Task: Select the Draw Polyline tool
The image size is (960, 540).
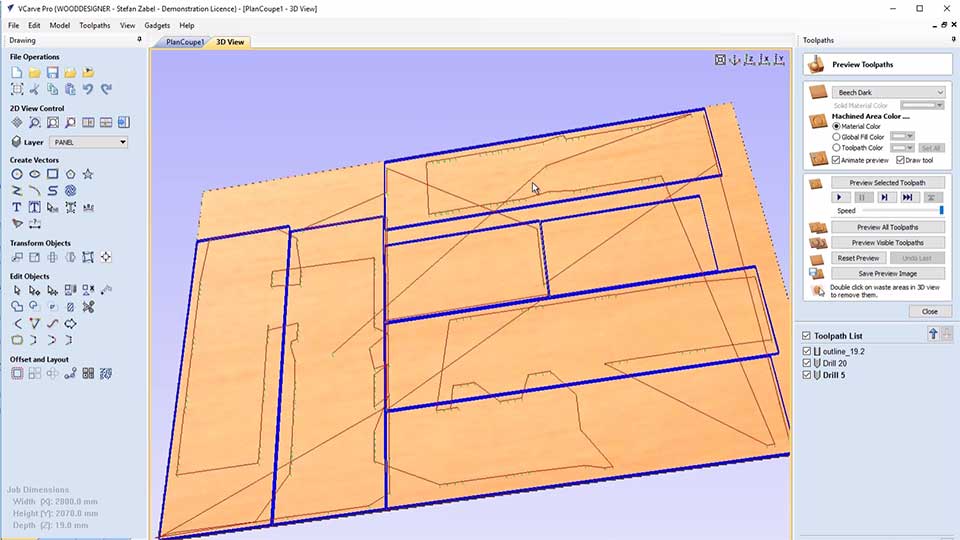Action: (17, 191)
